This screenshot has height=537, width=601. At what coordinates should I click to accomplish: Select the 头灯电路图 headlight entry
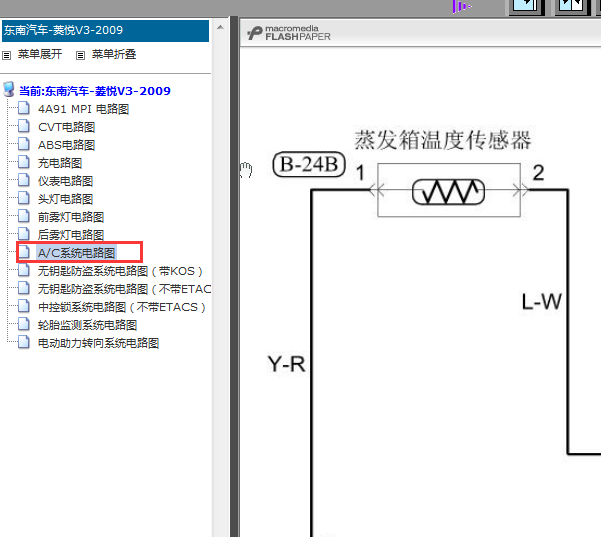click(x=65, y=199)
